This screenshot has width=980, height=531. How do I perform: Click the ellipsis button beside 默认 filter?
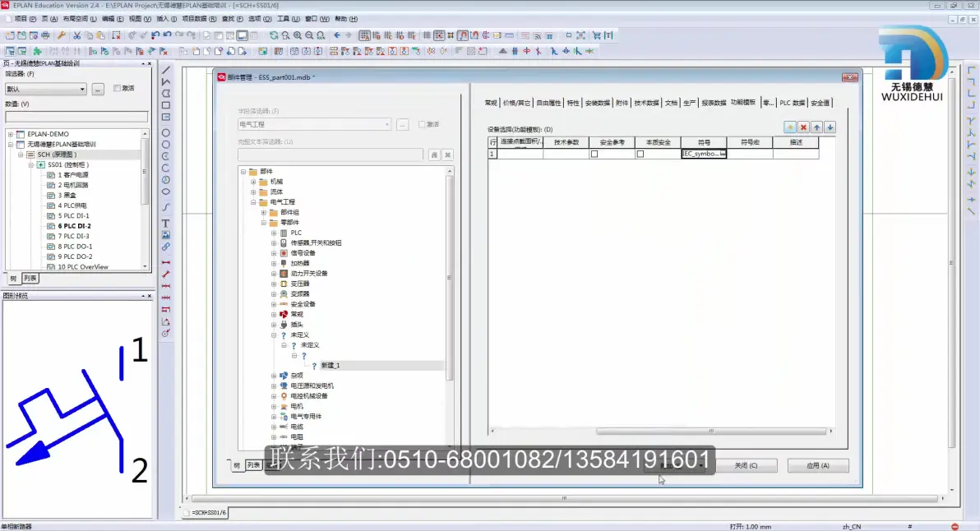[x=98, y=90]
